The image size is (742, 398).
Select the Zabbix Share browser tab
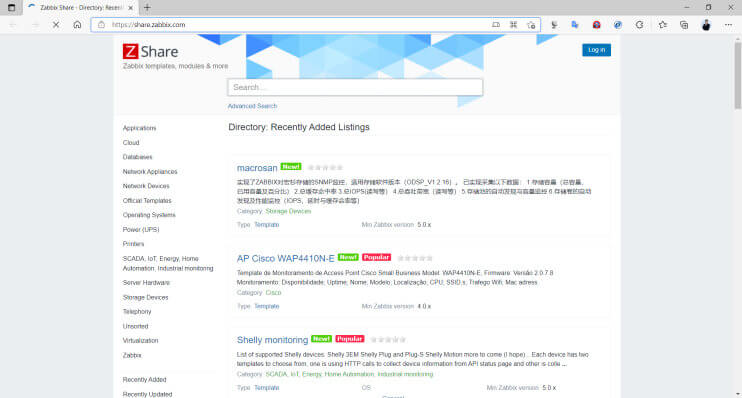point(79,8)
